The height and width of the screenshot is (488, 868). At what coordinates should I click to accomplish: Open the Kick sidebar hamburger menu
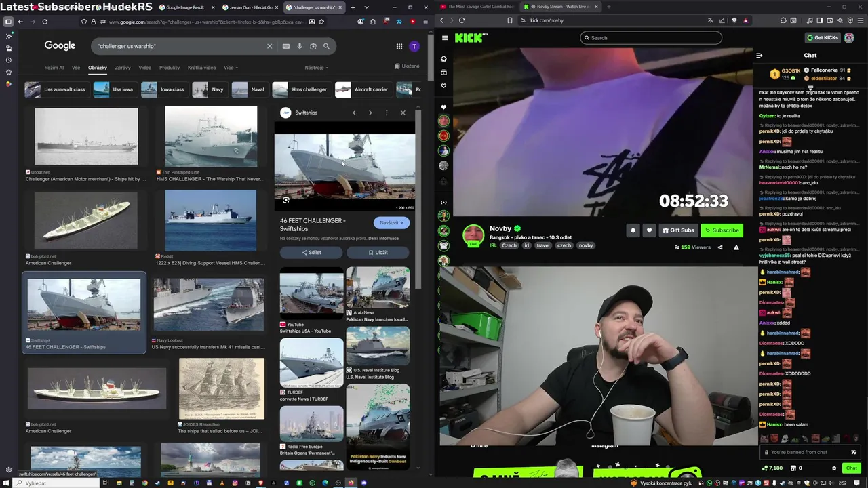(444, 38)
